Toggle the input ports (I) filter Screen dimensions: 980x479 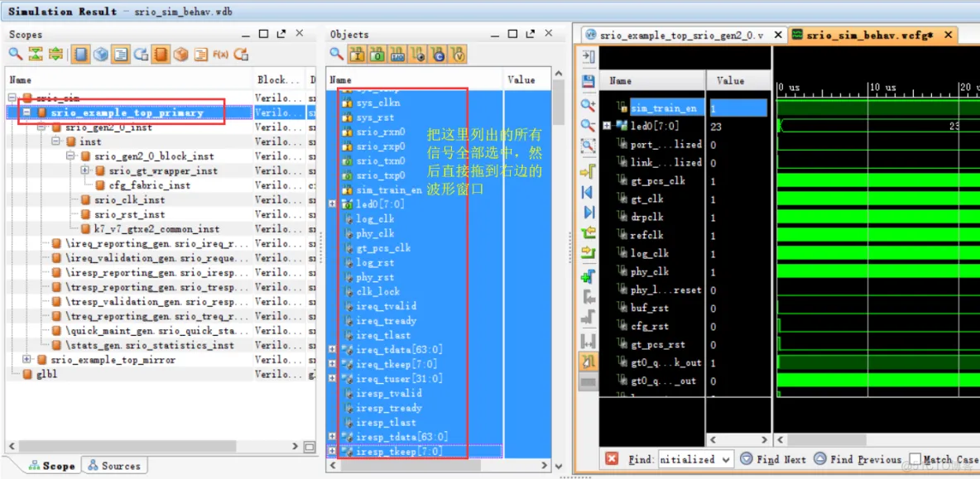(357, 55)
